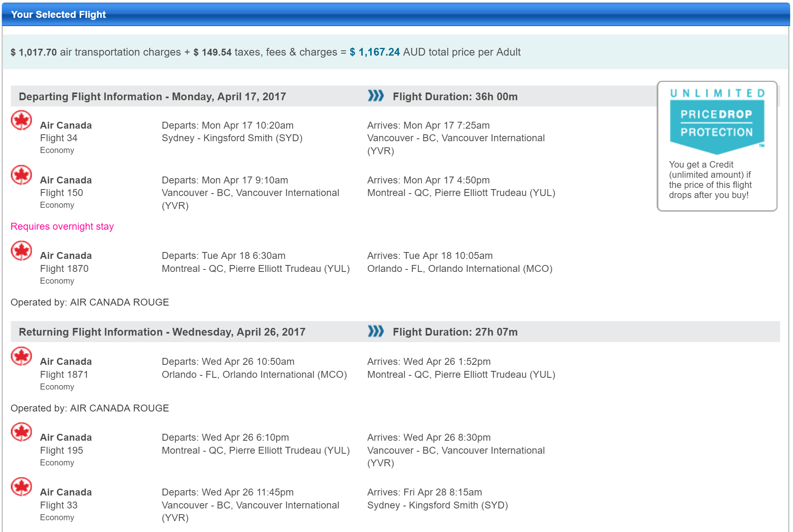Click the 'Requires overnight stay' notice
This screenshot has height=532, width=793.
point(62,226)
